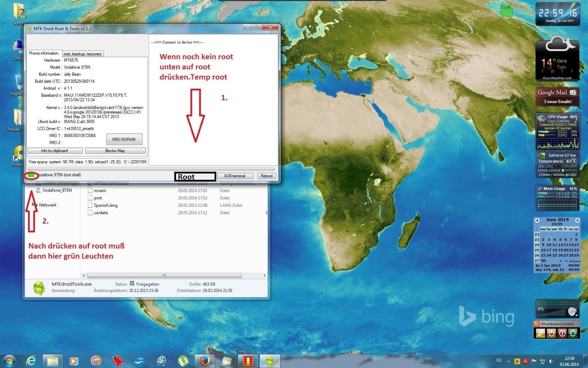Click the AccuWeather.com link
This screenshot has height=368, width=588.
pos(557,78)
